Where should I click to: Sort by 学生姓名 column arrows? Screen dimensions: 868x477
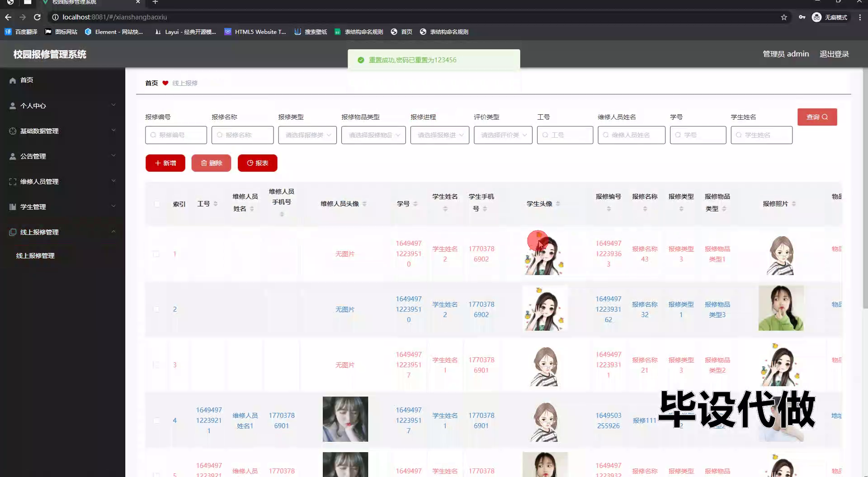(445, 209)
